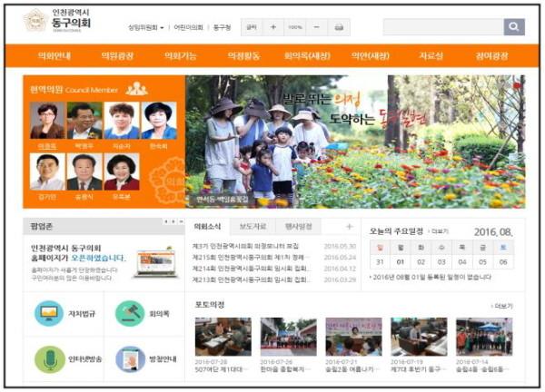Select date 03 in schedule calendar
The image size is (545, 392).
coord(441,262)
